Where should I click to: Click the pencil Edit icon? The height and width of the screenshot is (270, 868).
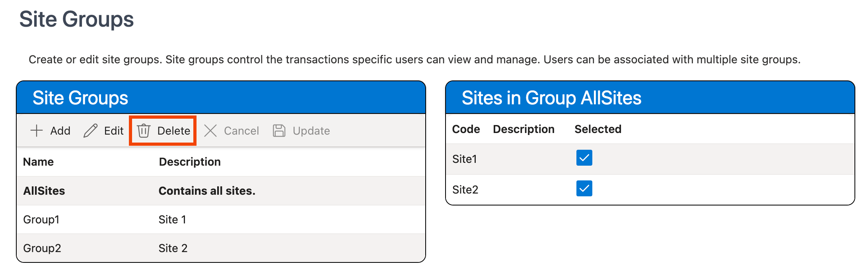pyautogui.click(x=91, y=131)
